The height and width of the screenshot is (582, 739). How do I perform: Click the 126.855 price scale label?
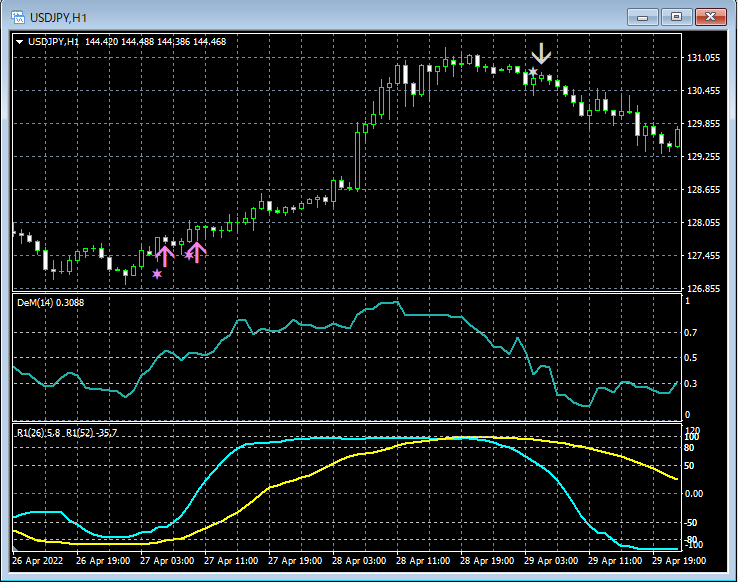click(x=705, y=289)
